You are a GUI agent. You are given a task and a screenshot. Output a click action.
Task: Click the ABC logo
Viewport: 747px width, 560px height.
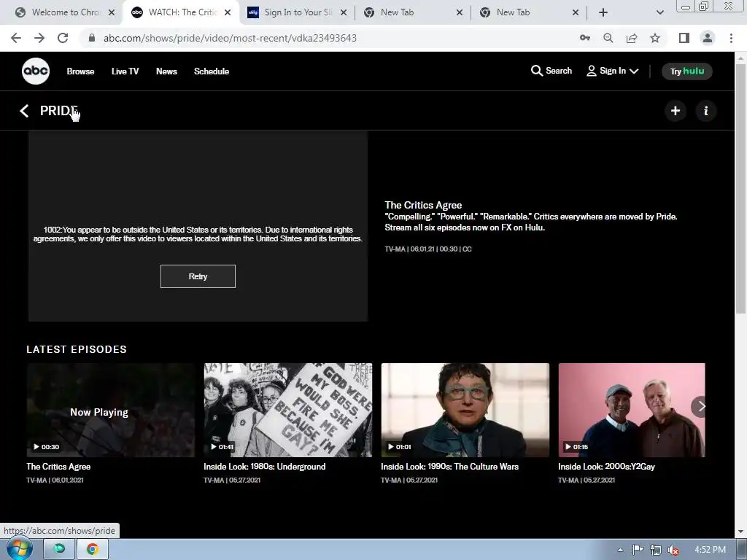point(36,71)
